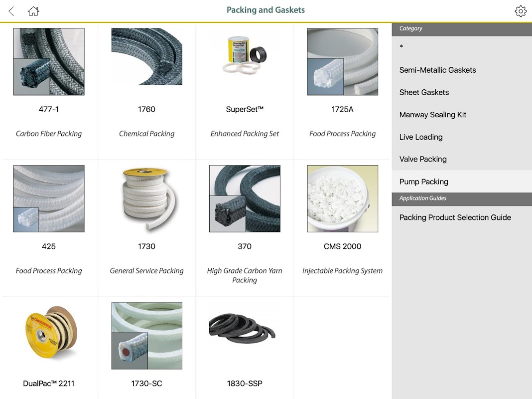Open the 477-1 product image

click(49, 61)
